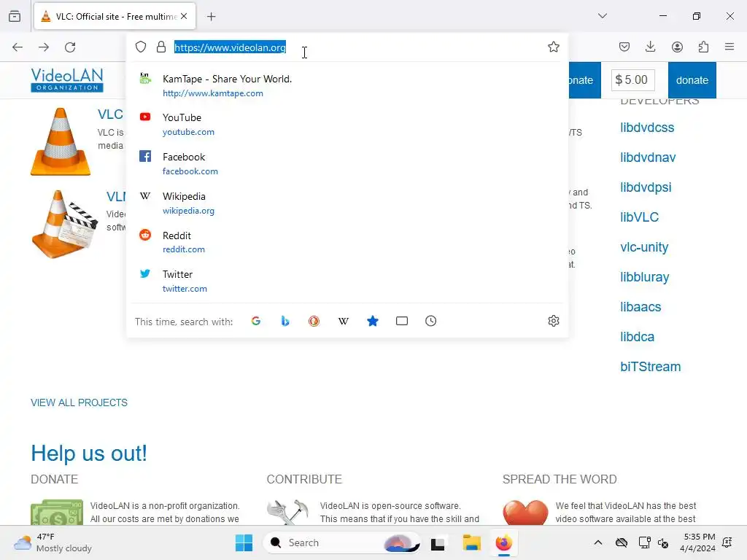Go forward one page
747x560 pixels.
click(x=44, y=47)
